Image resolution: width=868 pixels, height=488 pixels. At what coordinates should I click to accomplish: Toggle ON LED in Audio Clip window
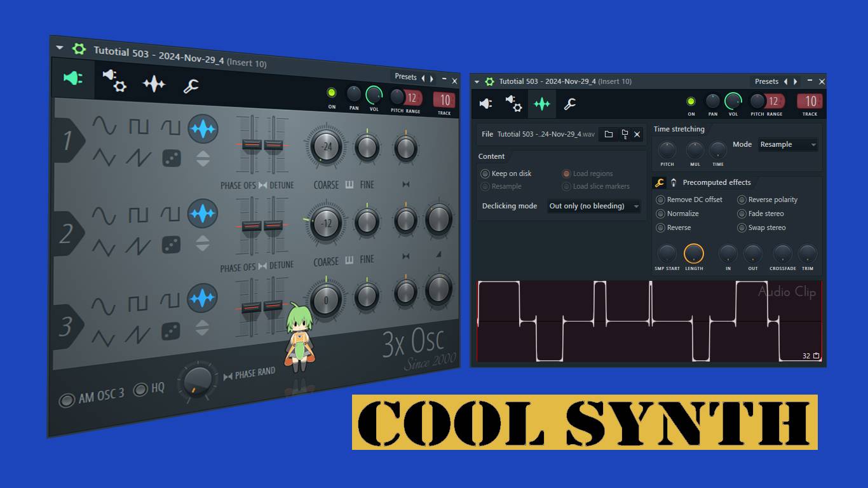(x=691, y=101)
